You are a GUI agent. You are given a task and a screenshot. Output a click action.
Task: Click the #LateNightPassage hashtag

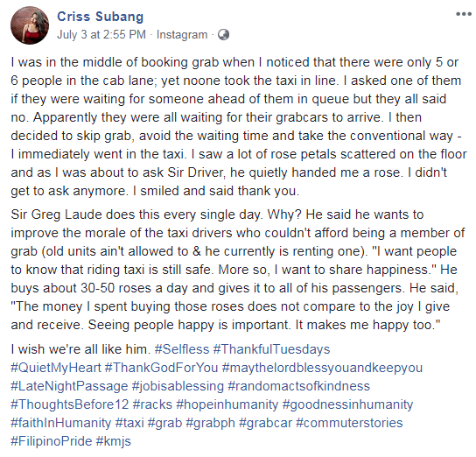69,386
